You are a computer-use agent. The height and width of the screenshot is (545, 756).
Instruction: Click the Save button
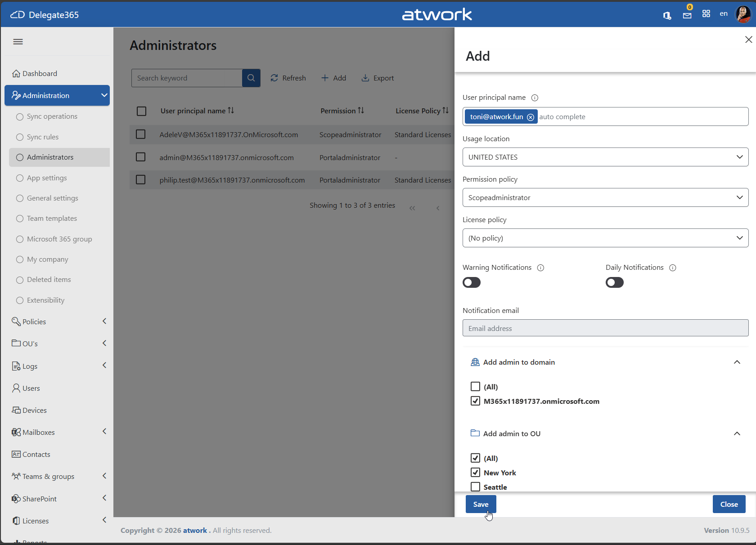tap(481, 505)
